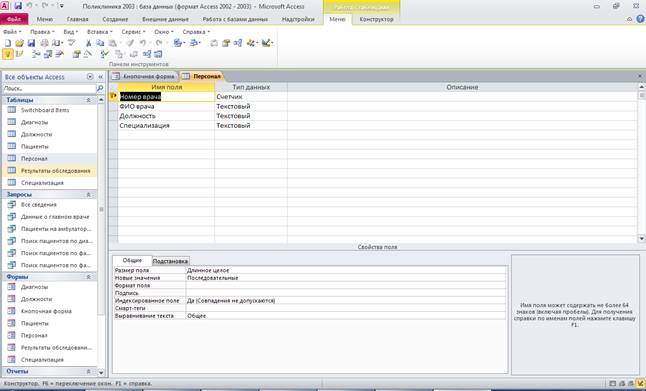
Task: Click Redo in the menu toolbar
Action: click(x=159, y=43)
